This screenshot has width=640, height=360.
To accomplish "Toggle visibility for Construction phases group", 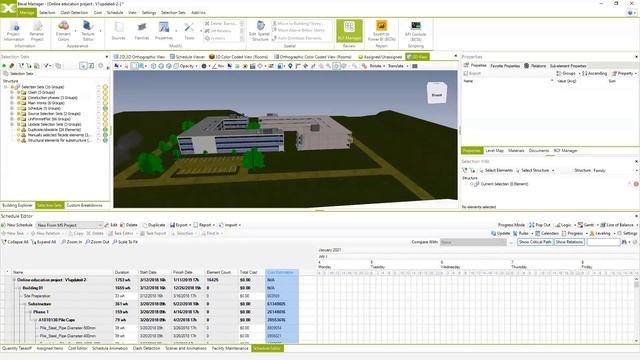I will [x=105, y=98].
